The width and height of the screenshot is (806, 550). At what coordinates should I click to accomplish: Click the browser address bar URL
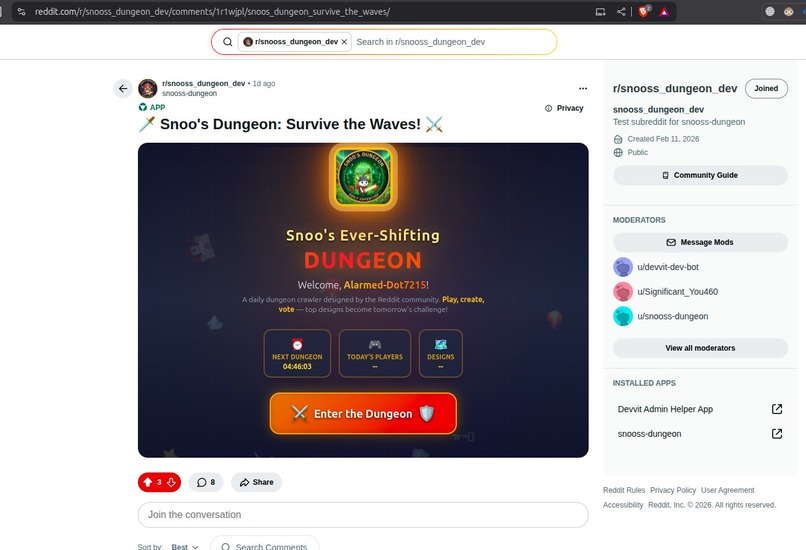click(212, 11)
